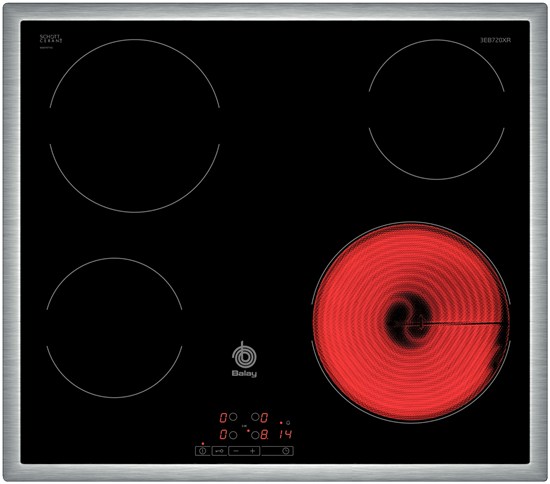Click the red indicator above power key
The width and height of the screenshot is (550, 484).
point(203,444)
